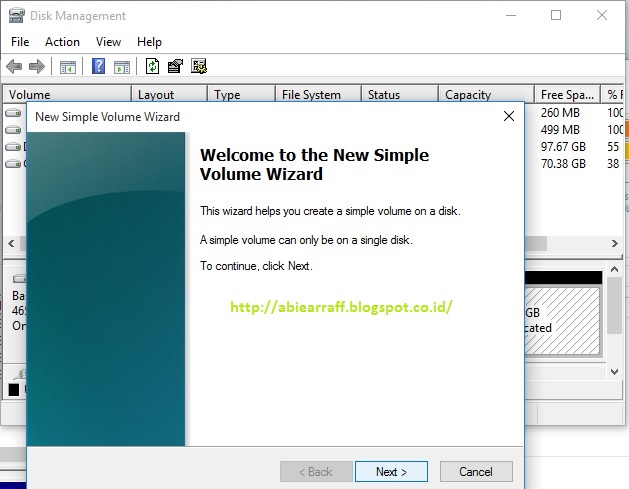Close the New Simple Volume Wizard
Image resolution: width=629 pixels, height=489 pixels.
(509, 116)
